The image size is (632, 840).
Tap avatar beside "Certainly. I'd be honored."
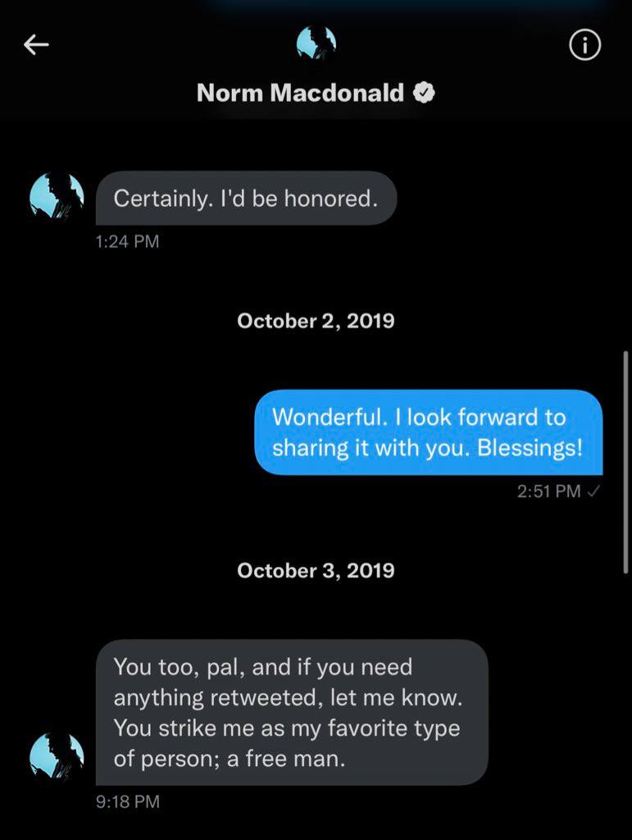click(x=57, y=199)
